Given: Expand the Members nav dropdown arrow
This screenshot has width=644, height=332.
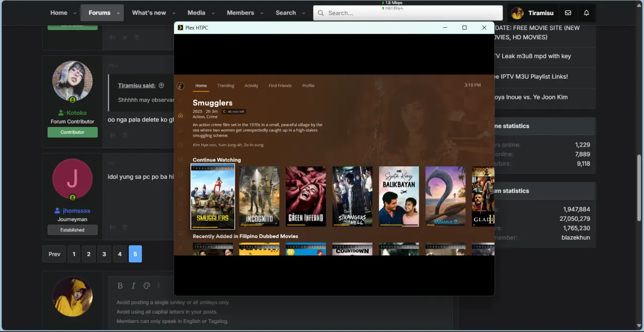Looking at the screenshot, I should (x=262, y=13).
